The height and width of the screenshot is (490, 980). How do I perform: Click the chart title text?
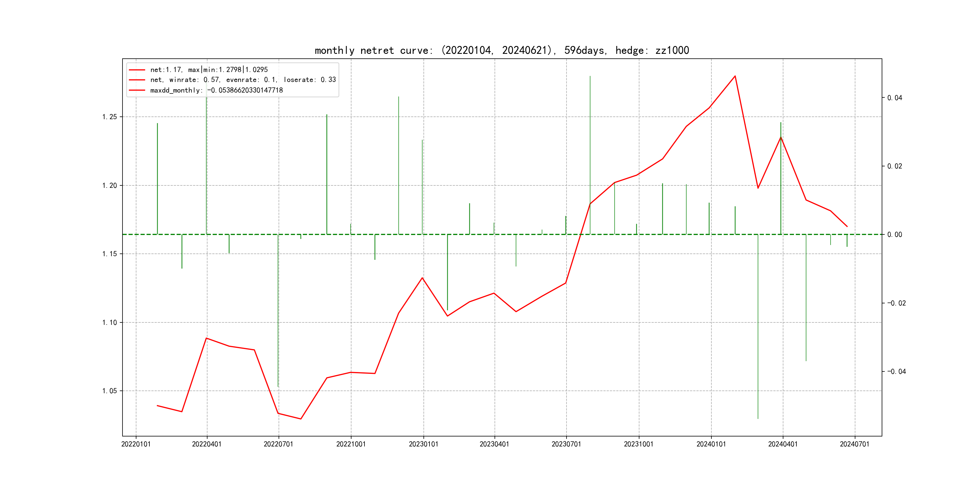502,50
